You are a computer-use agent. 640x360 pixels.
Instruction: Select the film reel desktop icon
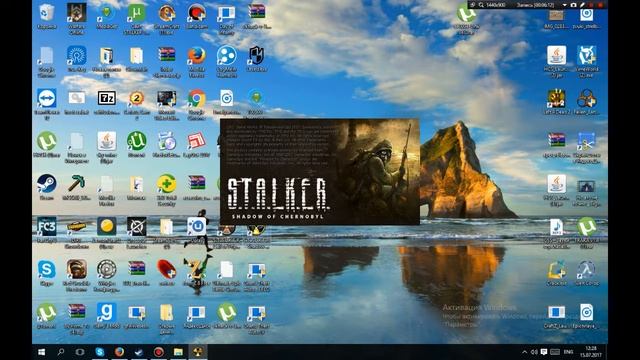(107, 269)
